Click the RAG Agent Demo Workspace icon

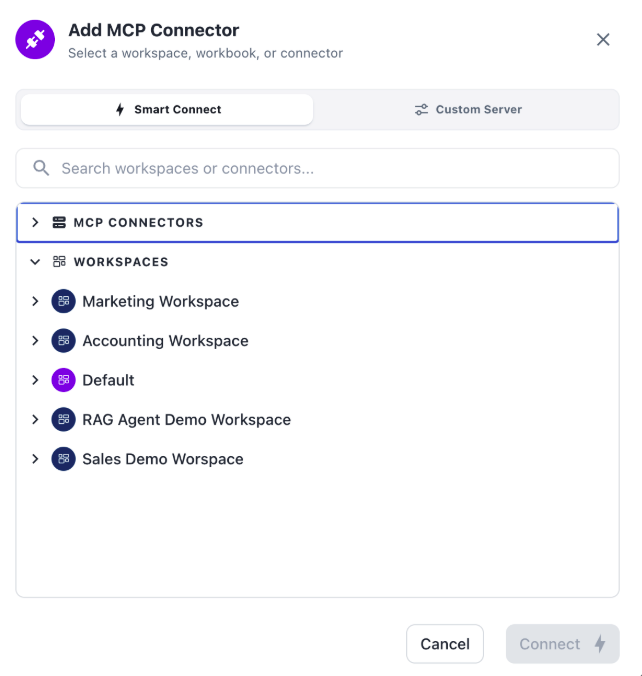coord(63,419)
